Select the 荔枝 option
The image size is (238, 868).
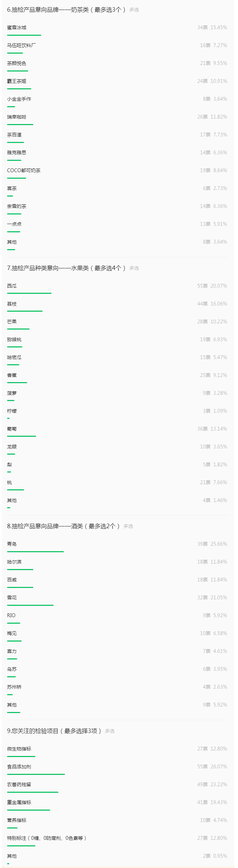[12, 304]
